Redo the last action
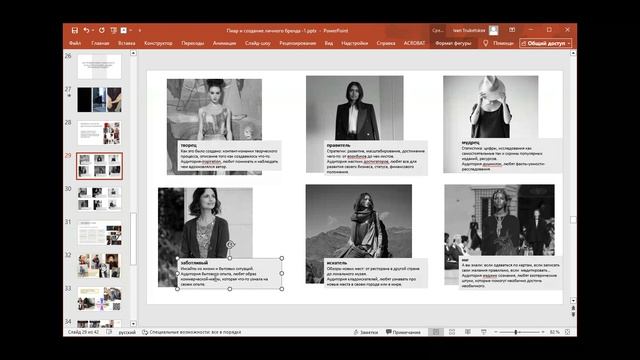Viewport: 640px width, 360px height. tap(102, 30)
